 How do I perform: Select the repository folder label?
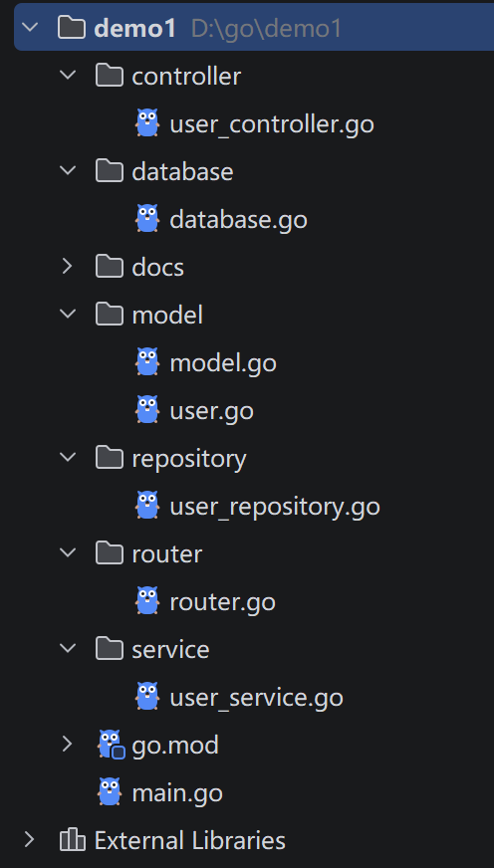[x=189, y=459]
